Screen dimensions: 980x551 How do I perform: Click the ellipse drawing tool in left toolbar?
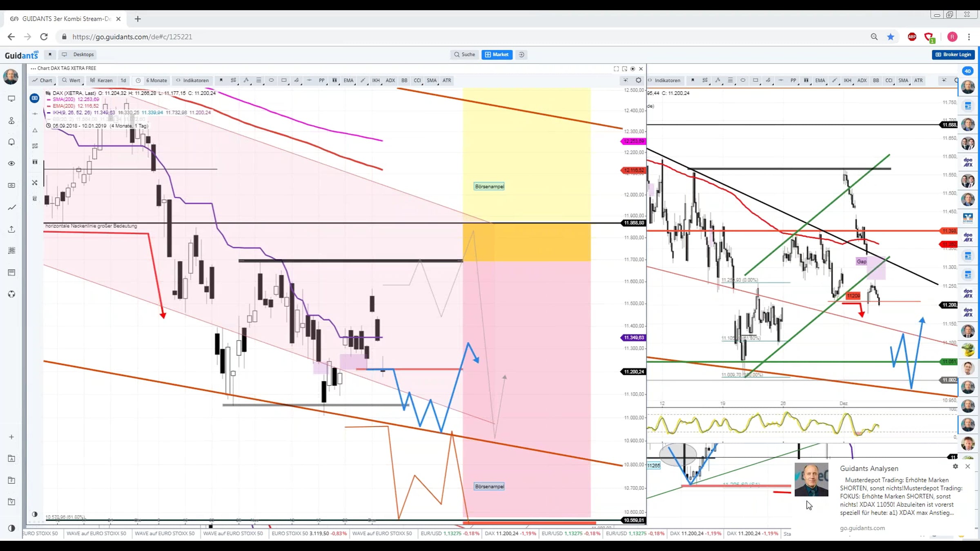(x=271, y=80)
